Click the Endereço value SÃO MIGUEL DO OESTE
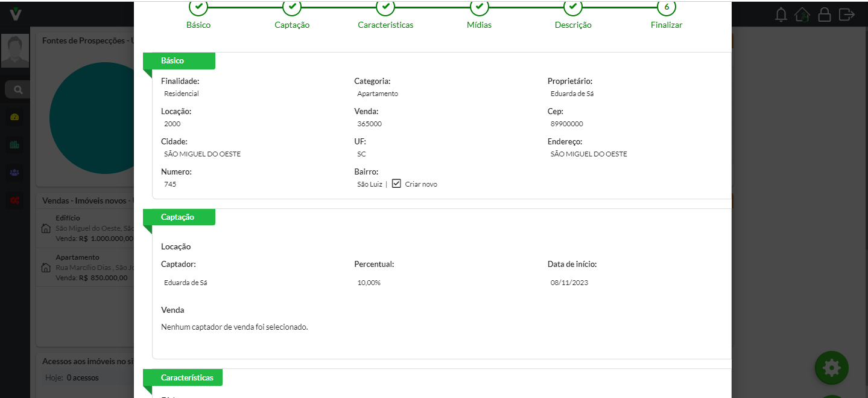 click(x=589, y=154)
